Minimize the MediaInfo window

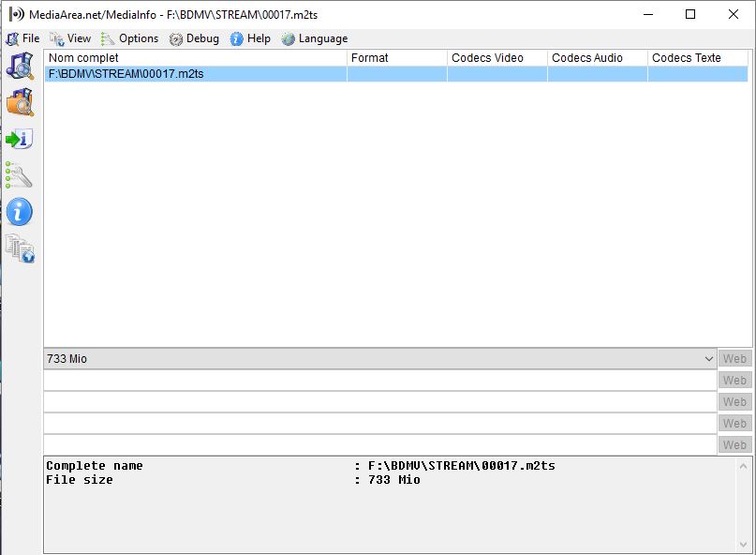648,14
